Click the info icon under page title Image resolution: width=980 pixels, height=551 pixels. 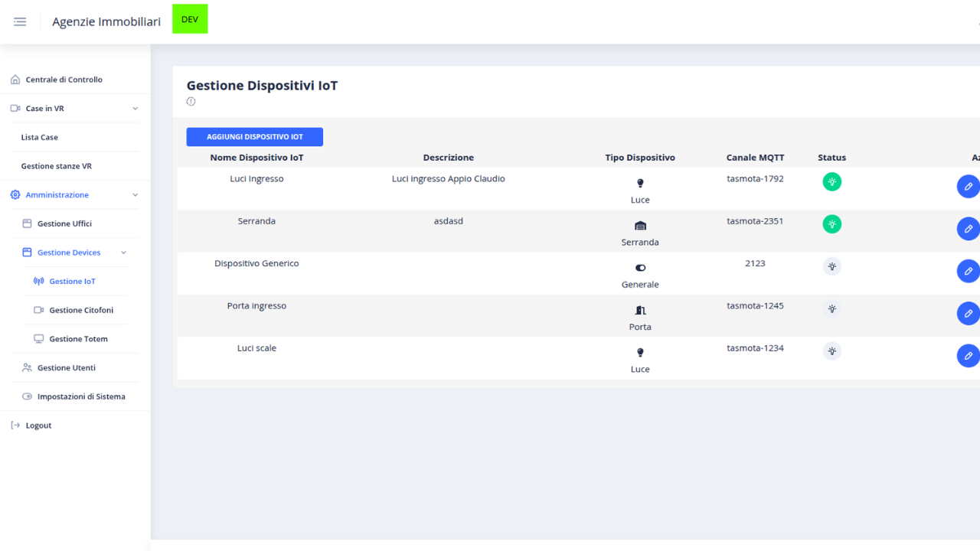click(x=191, y=102)
